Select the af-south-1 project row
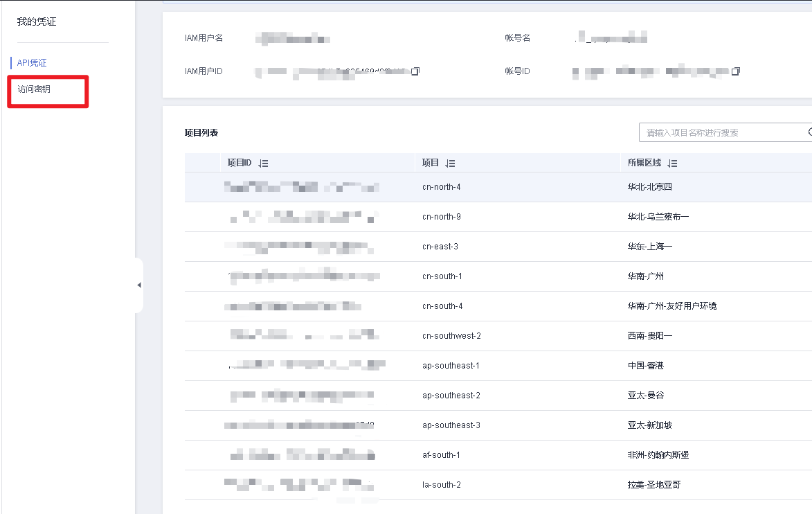Viewport: 812px width, 514px height. (441, 455)
